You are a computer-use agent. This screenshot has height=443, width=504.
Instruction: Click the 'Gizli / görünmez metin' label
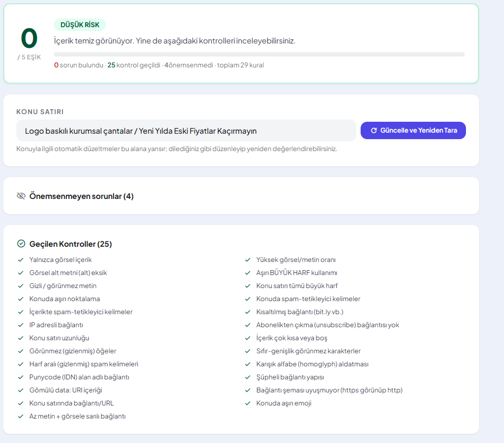[62, 286]
